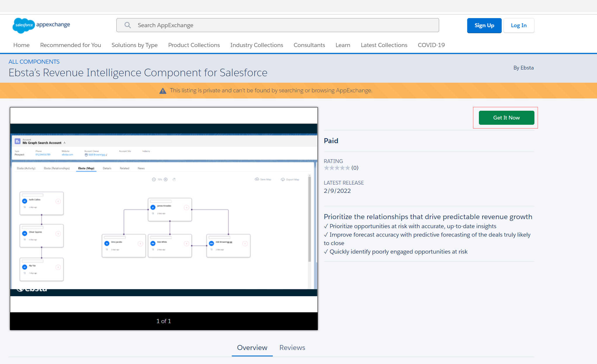Open the Home menu item

[21, 45]
